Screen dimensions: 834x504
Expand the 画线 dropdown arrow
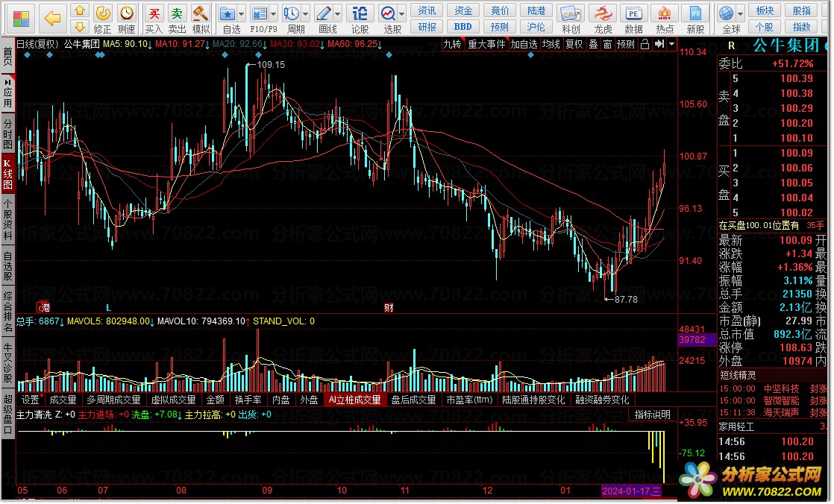click(338, 14)
